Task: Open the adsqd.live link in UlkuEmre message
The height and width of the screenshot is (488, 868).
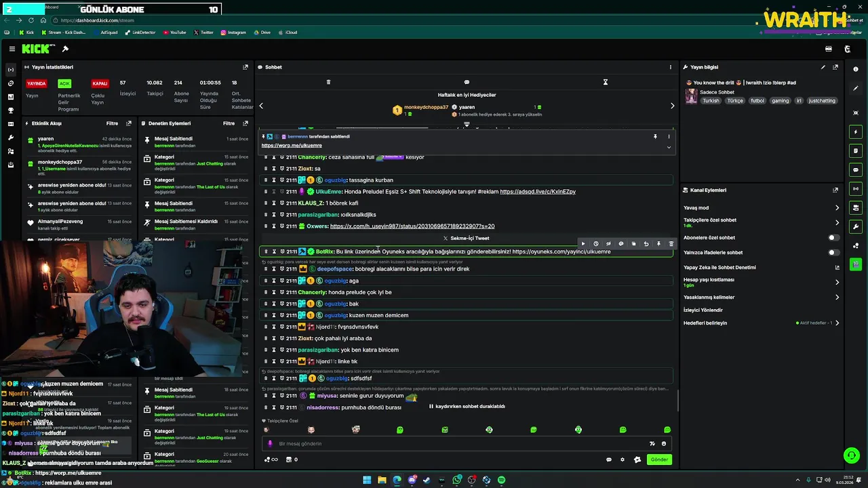Action: tap(538, 192)
